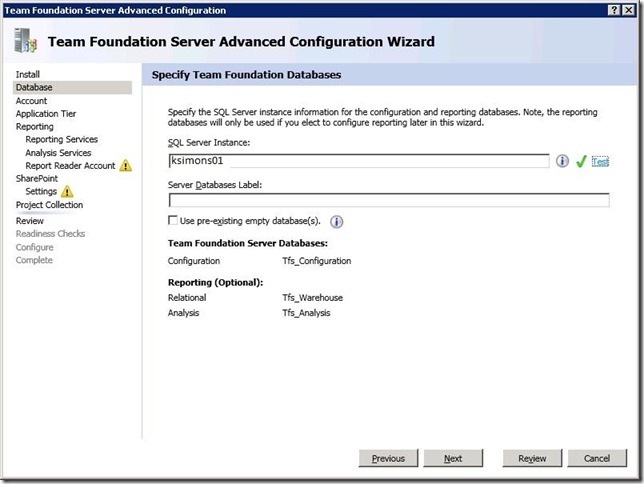Click the info icon next to pre-existing database checkbox
The width and height of the screenshot is (644, 484).
[336, 221]
